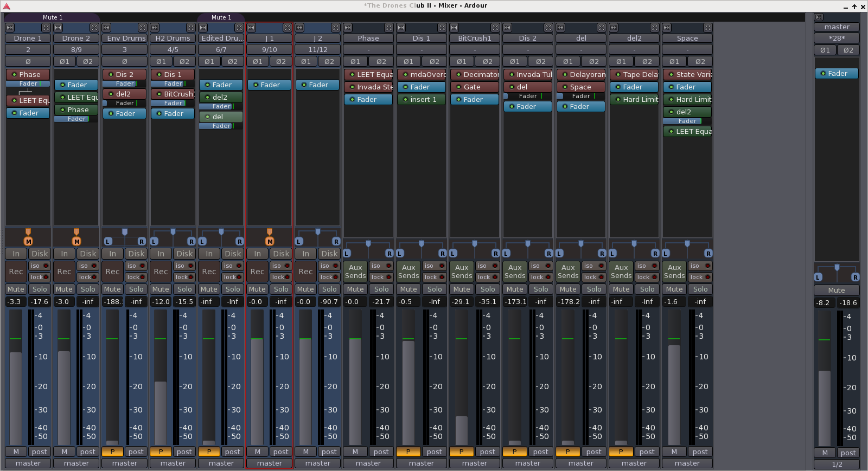Select the mdaOverc plugin on Dis 1 bus

(421, 75)
